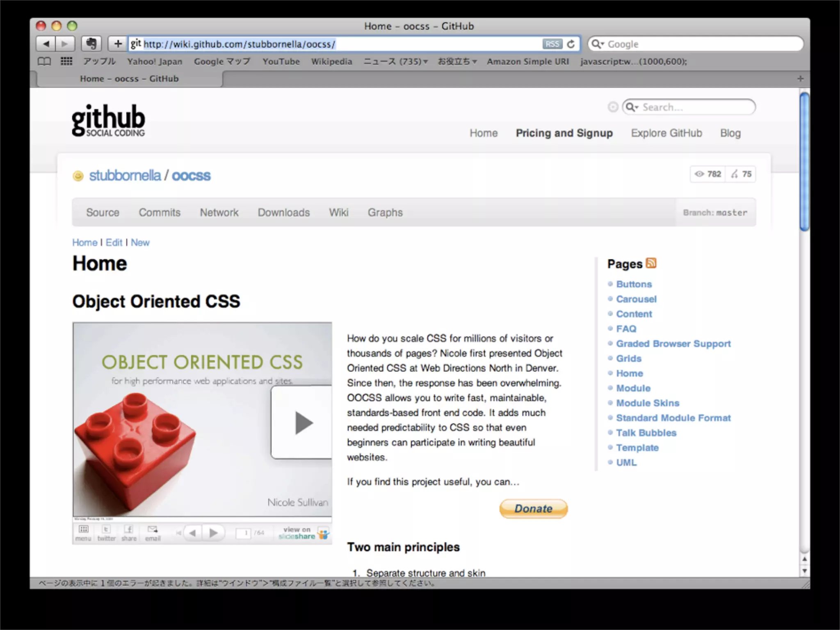840x630 pixels.
Task: Click the Evernote clipper toolbar icon
Action: 91,44
